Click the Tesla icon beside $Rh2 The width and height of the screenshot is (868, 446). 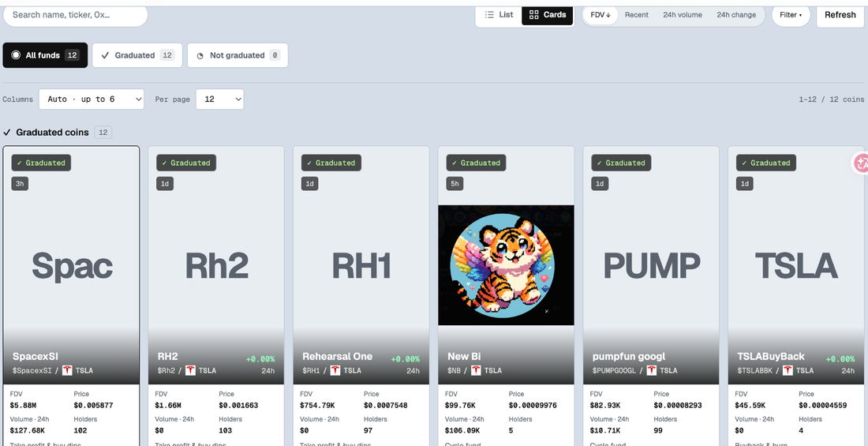(x=190, y=371)
